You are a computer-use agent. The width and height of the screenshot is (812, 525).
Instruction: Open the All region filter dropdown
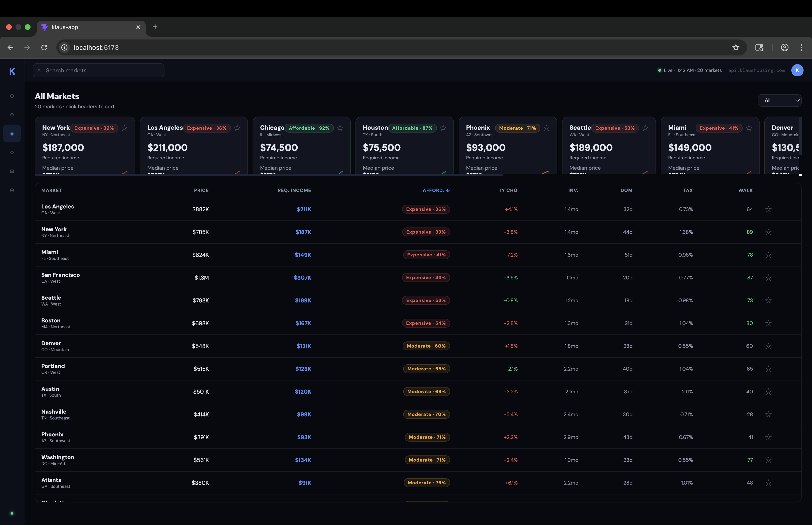tap(779, 100)
